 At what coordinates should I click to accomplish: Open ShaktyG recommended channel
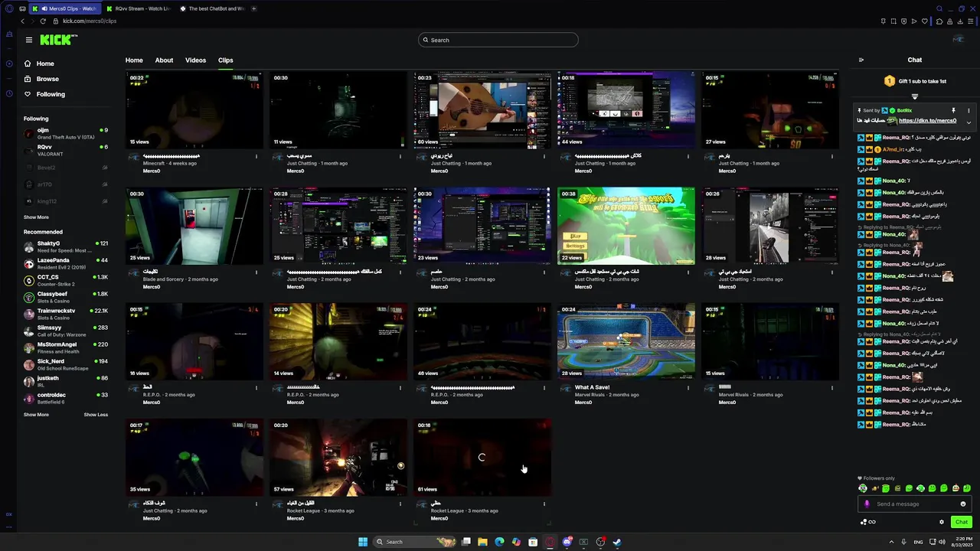[x=66, y=246]
